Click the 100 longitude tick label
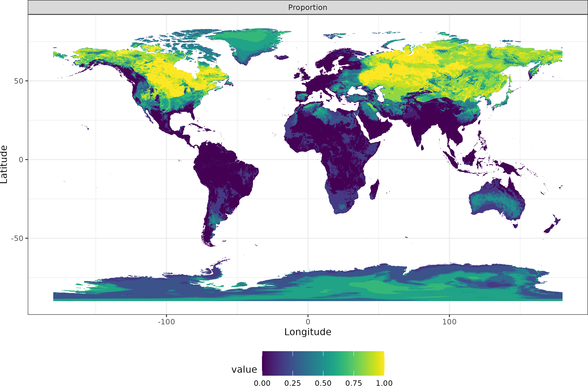Image resolution: width=588 pixels, height=392 pixels. point(449,322)
